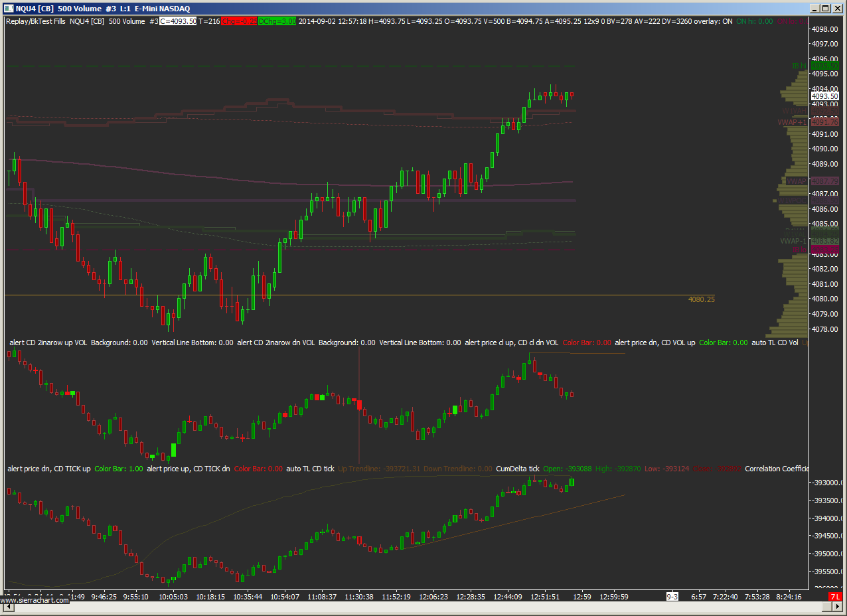Click the W1VPOC label on price axis
Screen dimensions: 847x616
point(793,200)
